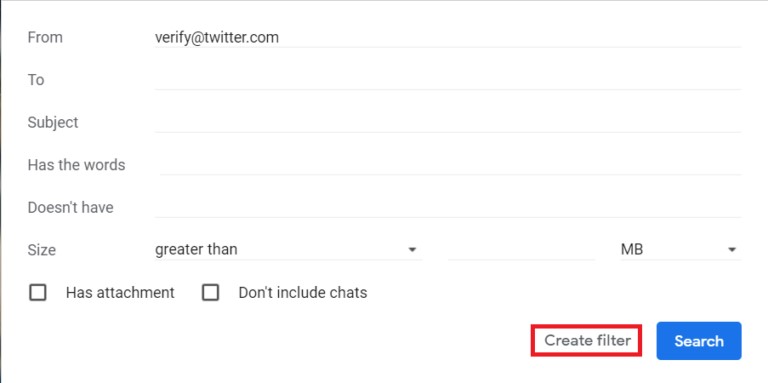
Task: Click the From field containing verify@twitter.com
Action: [x=448, y=37]
